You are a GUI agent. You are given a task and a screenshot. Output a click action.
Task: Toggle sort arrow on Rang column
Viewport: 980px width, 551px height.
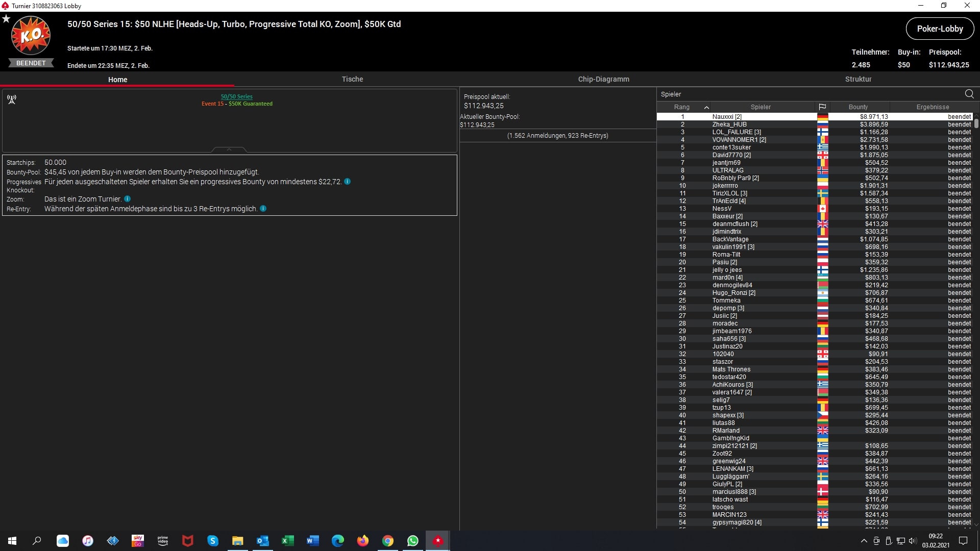click(706, 107)
